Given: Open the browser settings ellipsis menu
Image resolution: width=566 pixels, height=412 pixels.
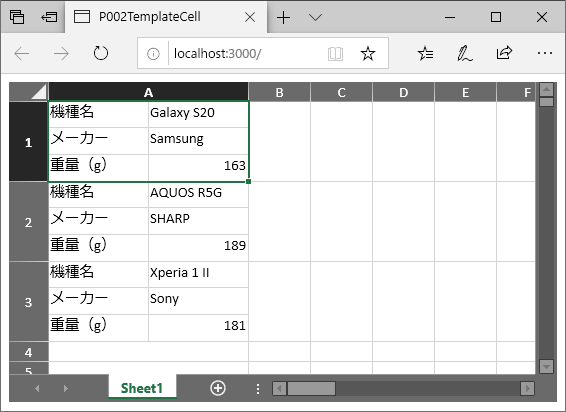Looking at the screenshot, I should [544, 53].
